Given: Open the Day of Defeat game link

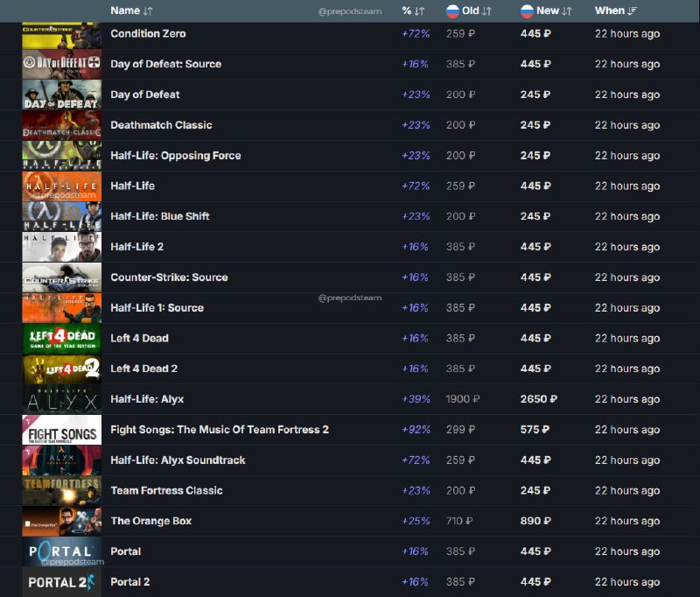Looking at the screenshot, I should click(x=145, y=95).
